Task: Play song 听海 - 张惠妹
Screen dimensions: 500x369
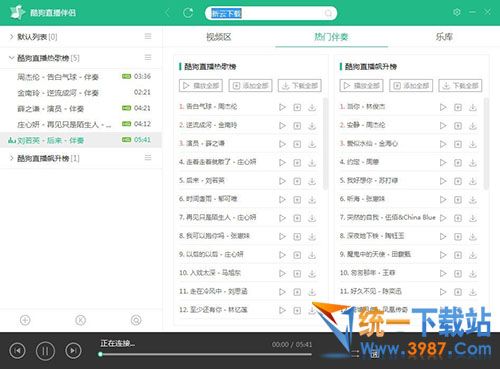Action: (443, 199)
